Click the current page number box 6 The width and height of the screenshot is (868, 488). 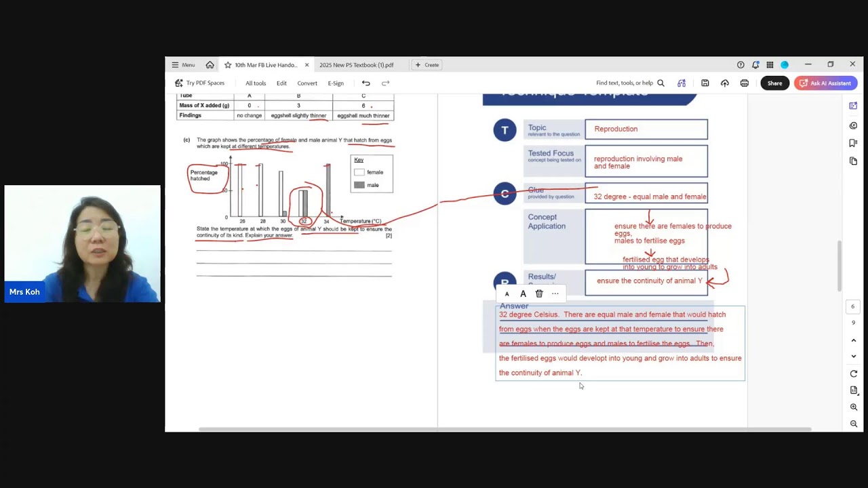pos(853,306)
